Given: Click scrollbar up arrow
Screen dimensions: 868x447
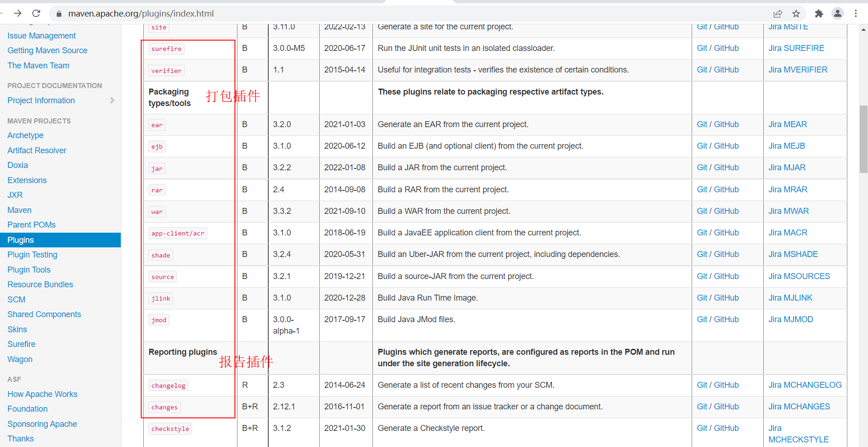Looking at the screenshot, I should click(x=863, y=29).
